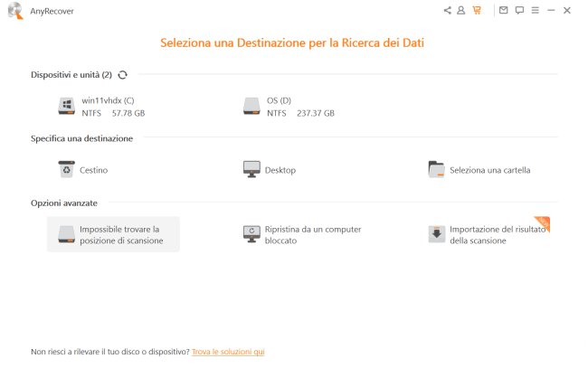Viewport: 588px width, 368px height.
Task: Click the locked computer icon for Ripristina
Action: pyautogui.click(x=251, y=234)
